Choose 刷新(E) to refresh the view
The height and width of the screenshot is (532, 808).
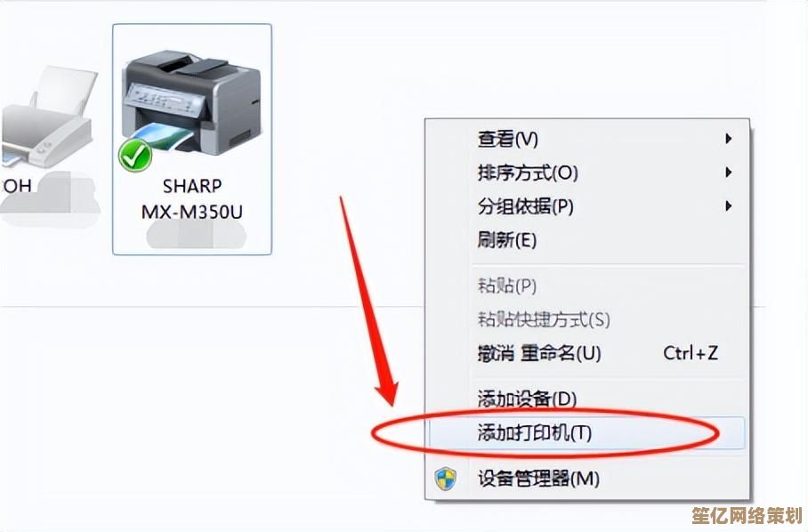coord(587,240)
